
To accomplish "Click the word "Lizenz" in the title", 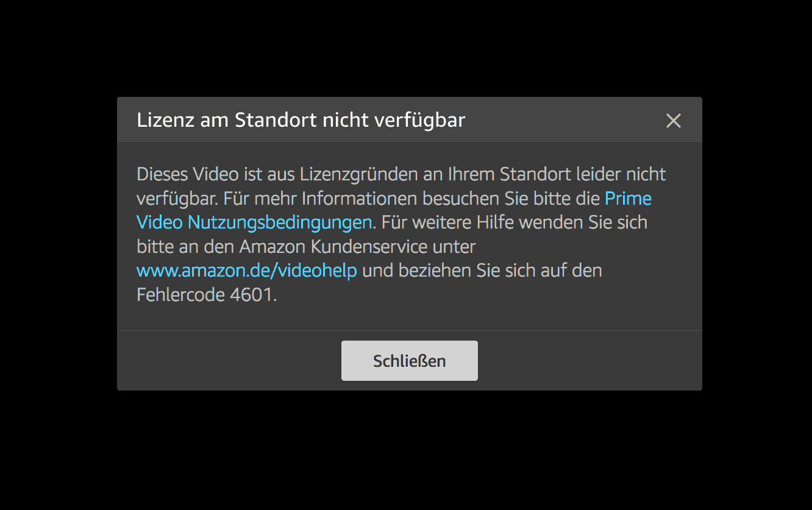I will [165, 120].
